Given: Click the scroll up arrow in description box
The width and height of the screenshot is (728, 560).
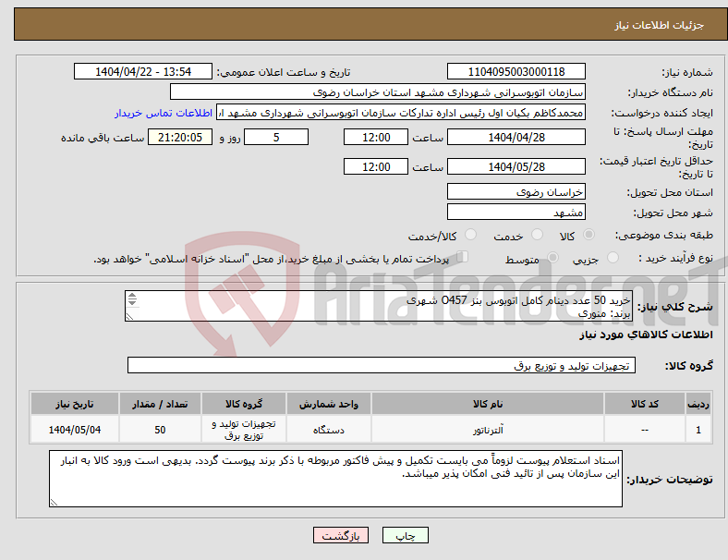Looking at the screenshot, I should pyautogui.click(x=132, y=296).
